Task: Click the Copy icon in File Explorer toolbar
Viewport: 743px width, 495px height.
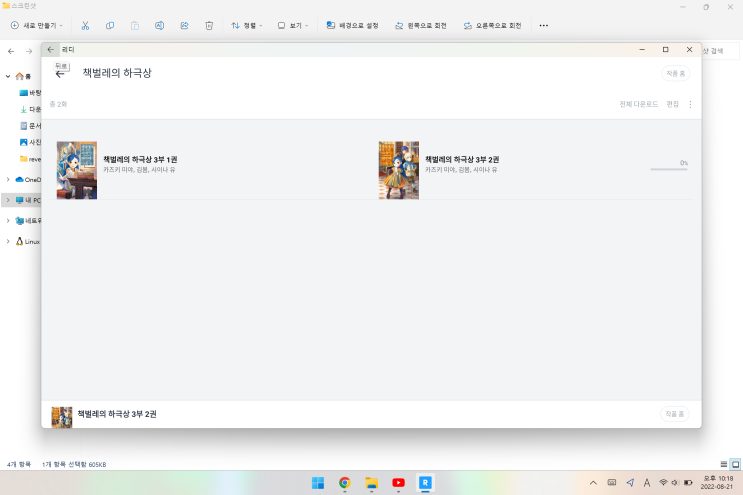Action: pos(110,26)
